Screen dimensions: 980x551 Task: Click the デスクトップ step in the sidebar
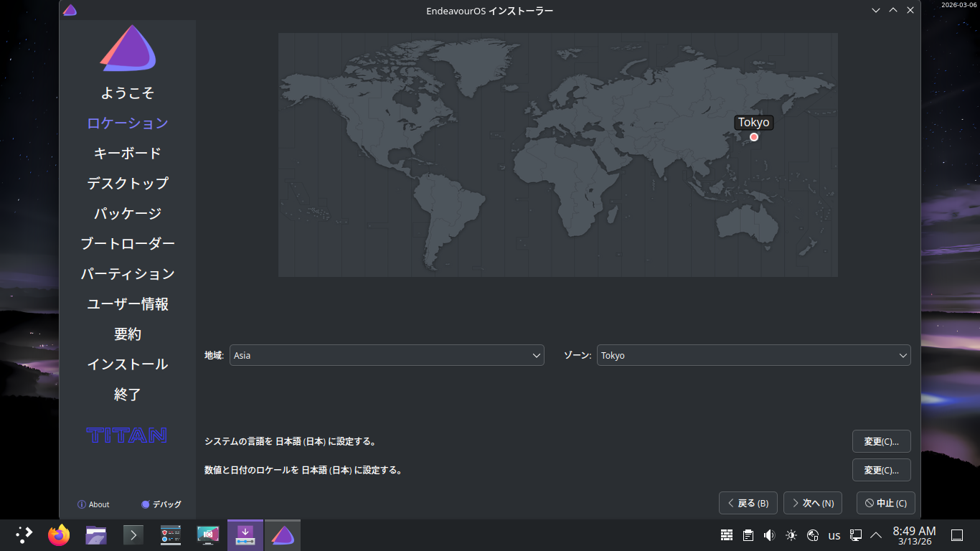(128, 184)
